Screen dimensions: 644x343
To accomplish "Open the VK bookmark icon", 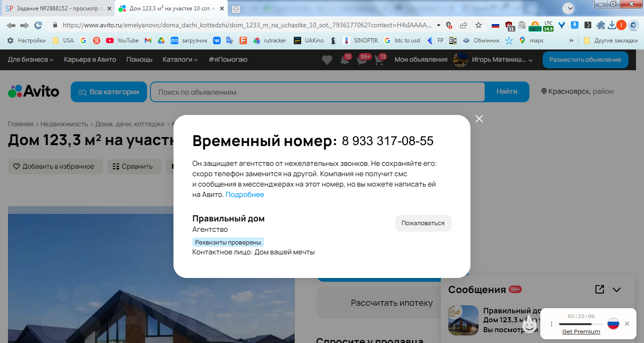I will (x=217, y=41).
